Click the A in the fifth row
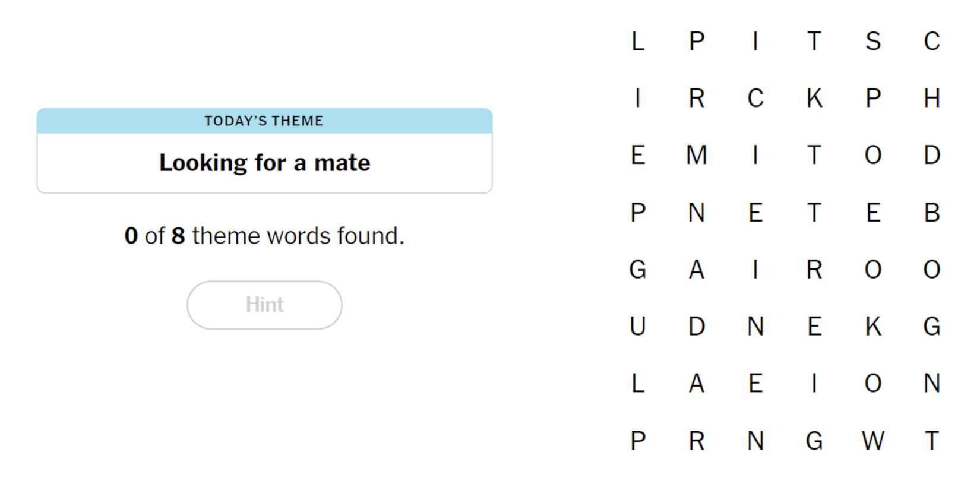The width and height of the screenshot is (980, 490). coord(696,270)
